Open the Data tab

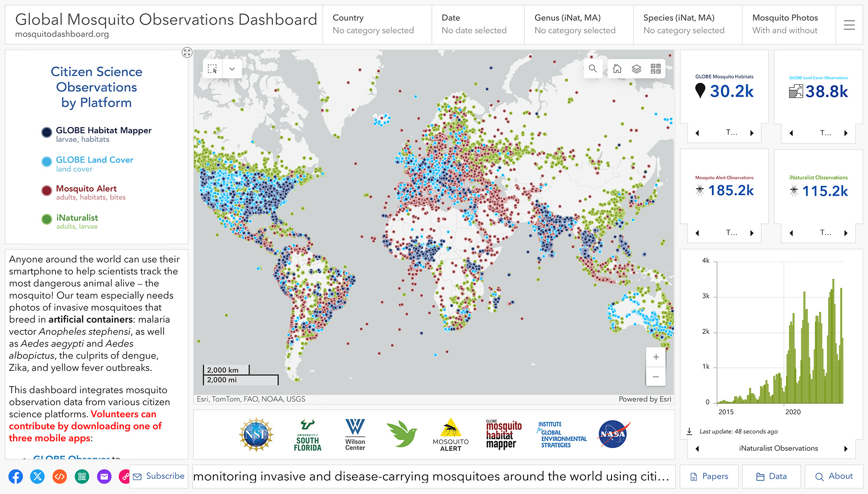point(771,476)
